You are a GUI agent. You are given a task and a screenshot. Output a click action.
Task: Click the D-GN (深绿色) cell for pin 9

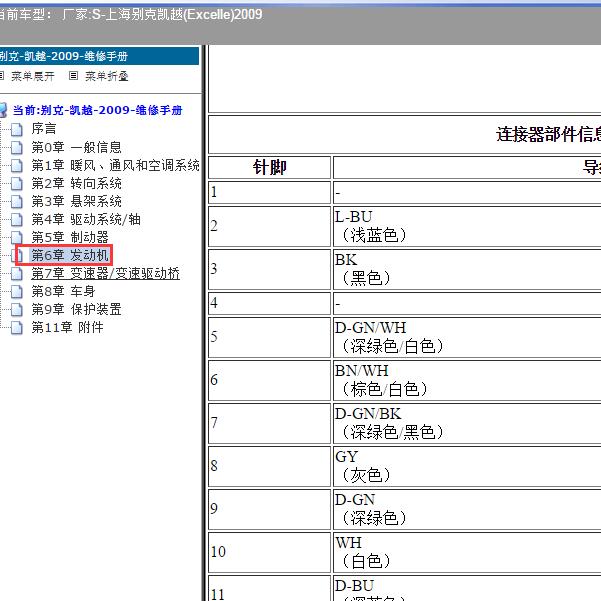coord(467,509)
